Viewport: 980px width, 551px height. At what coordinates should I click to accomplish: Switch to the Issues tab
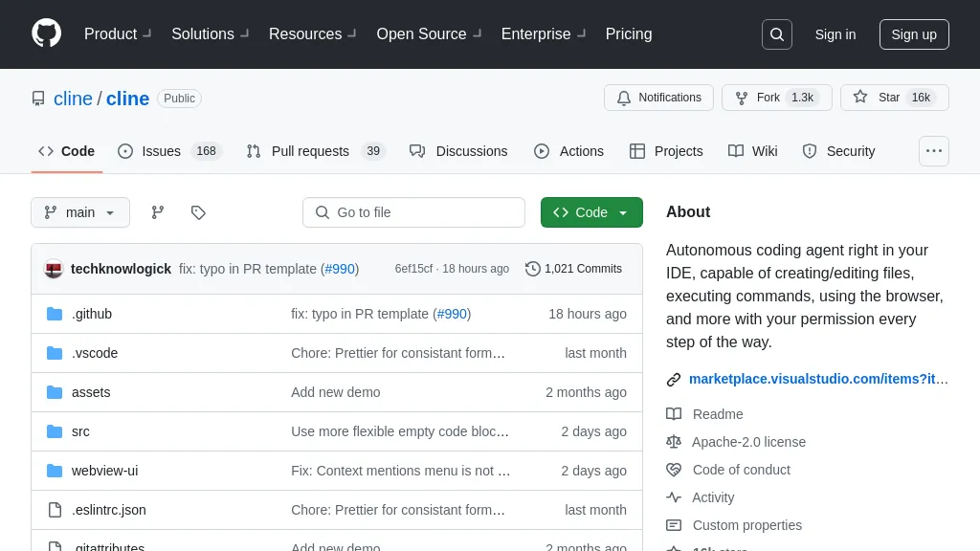pyautogui.click(x=170, y=151)
